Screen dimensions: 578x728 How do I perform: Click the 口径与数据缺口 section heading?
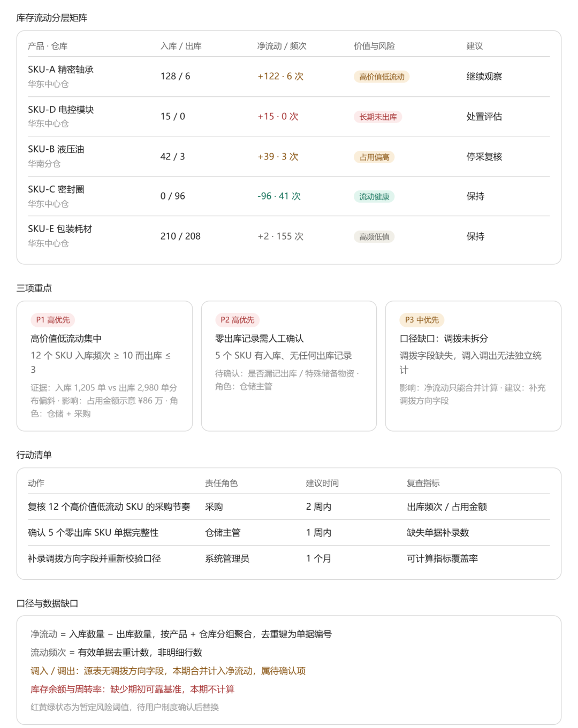coord(47,604)
